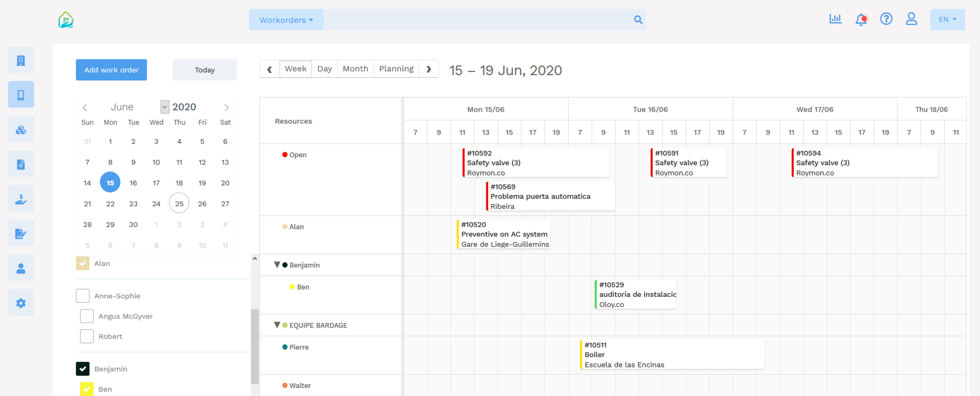Uncheck the Benjamin group checkbox

tap(82, 369)
